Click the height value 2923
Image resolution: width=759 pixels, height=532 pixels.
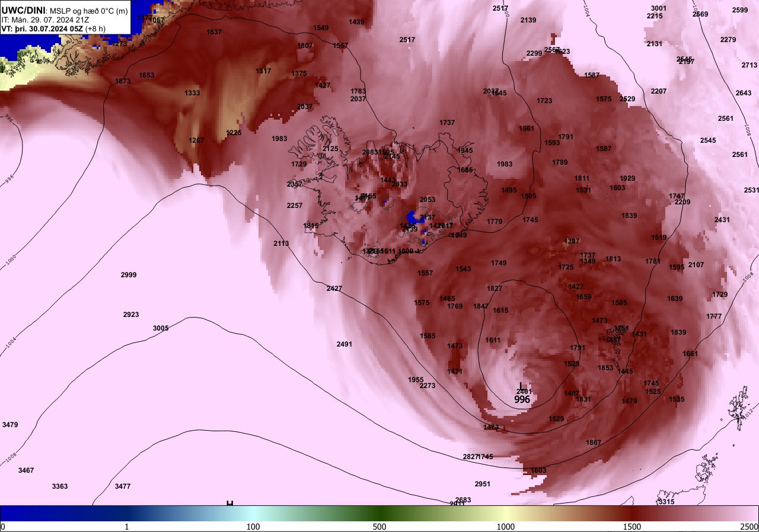[131, 315]
